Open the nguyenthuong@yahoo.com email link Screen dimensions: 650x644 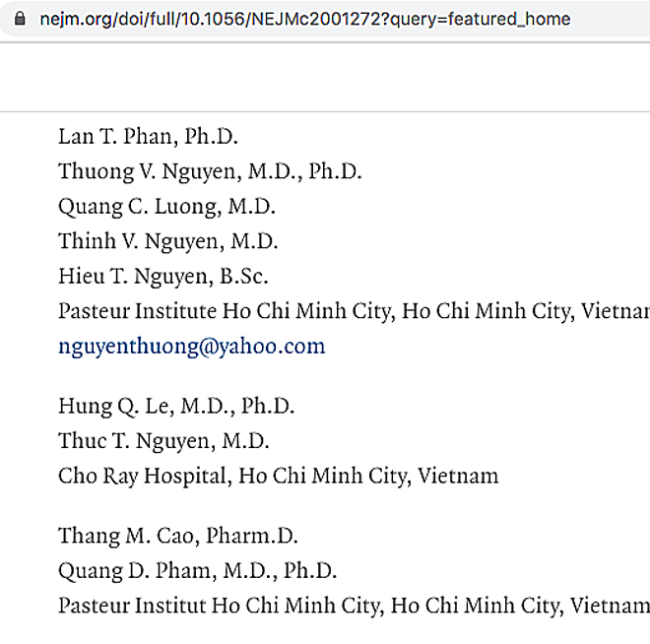191,346
